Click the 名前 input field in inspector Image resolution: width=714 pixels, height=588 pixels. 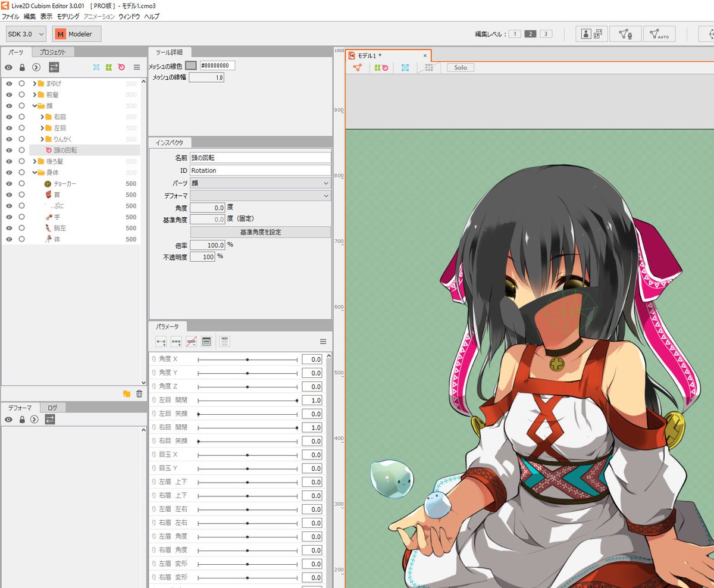(260, 158)
